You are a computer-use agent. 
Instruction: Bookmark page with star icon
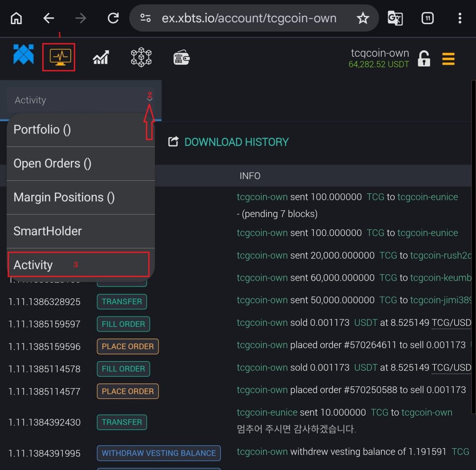tap(362, 18)
